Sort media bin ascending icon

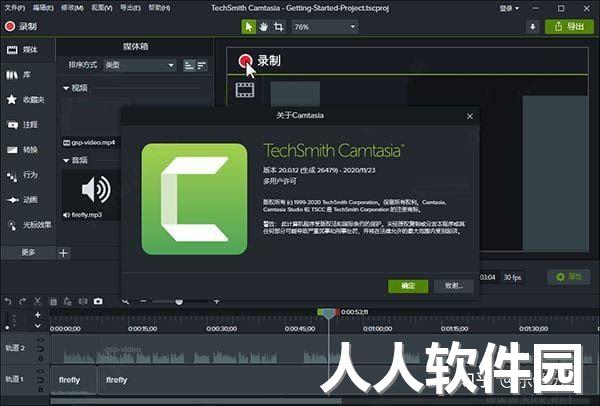tap(189, 65)
